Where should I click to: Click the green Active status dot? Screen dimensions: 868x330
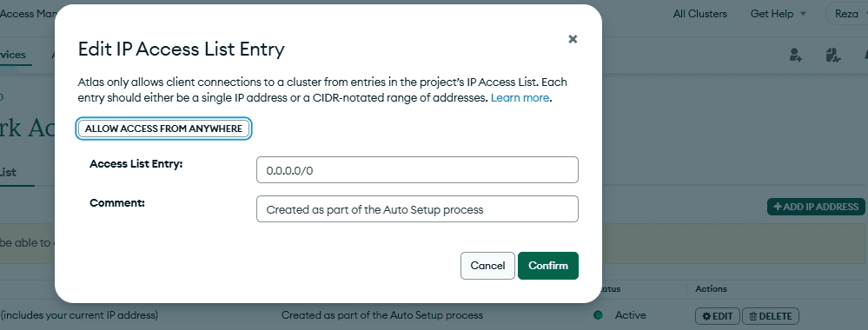coord(598,315)
